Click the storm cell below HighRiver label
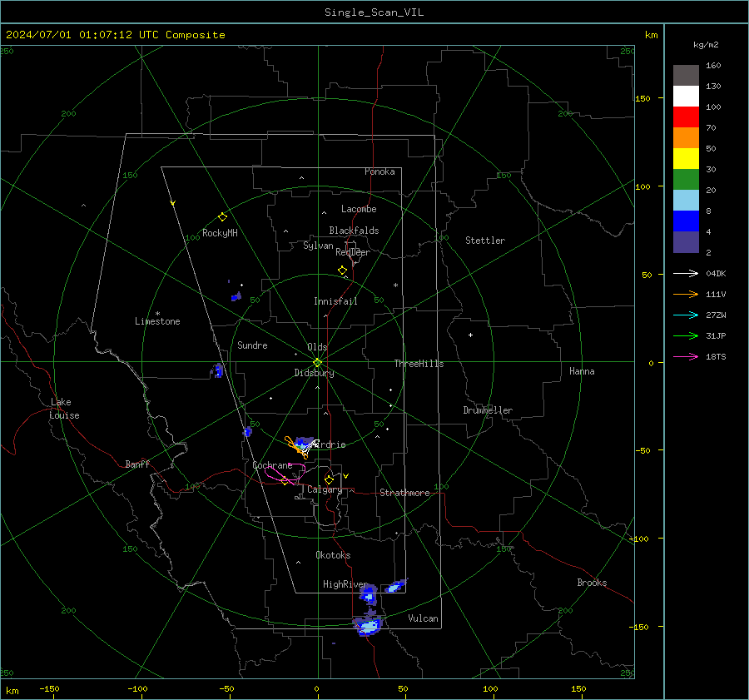749x700 pixels. 369,595
